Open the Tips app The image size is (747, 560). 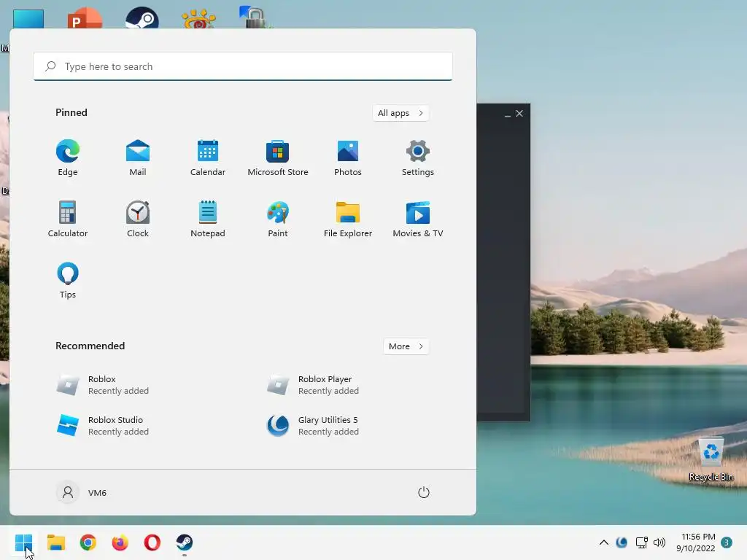coord(68,281)
